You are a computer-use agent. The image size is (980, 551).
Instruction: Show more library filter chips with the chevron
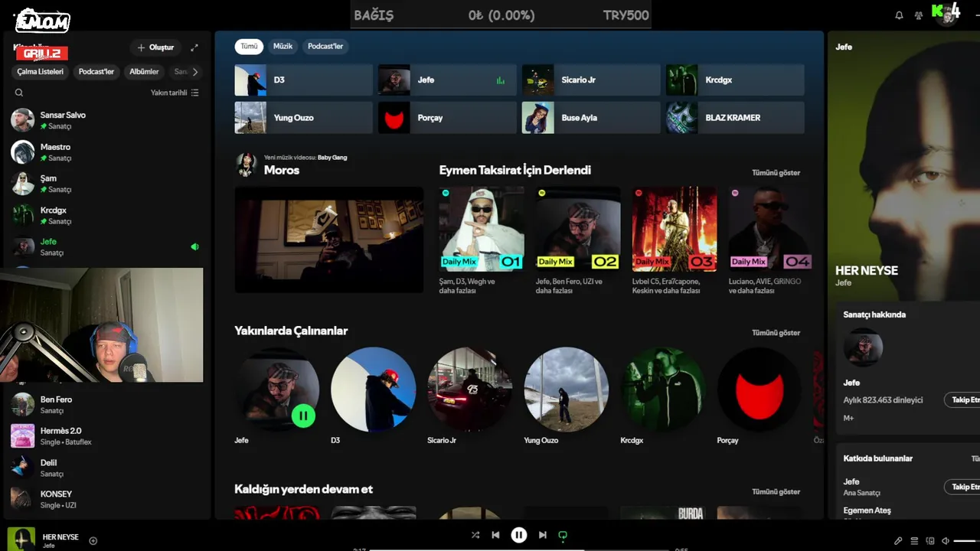pos(195,72)
